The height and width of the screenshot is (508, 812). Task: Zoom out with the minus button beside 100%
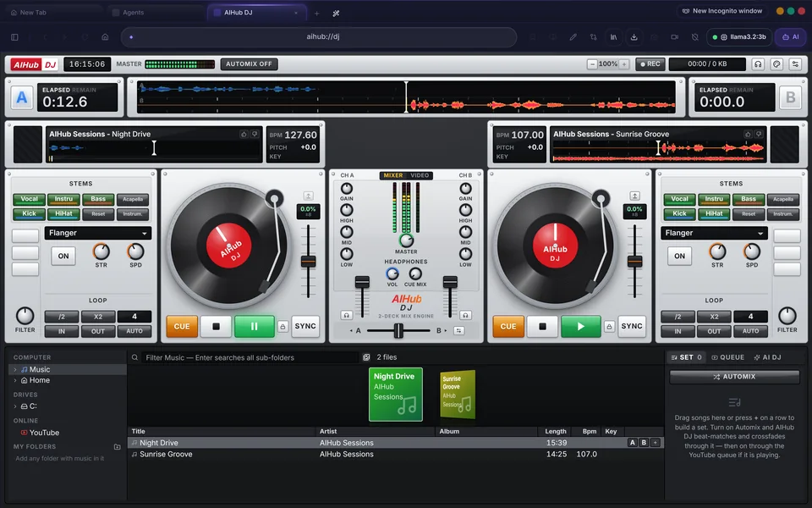pos(592,64)
